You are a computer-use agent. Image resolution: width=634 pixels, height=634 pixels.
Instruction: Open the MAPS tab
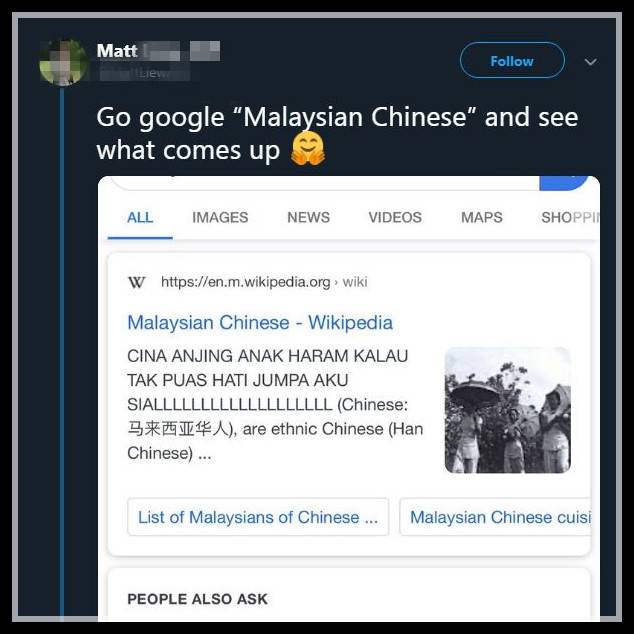[482, 218]
